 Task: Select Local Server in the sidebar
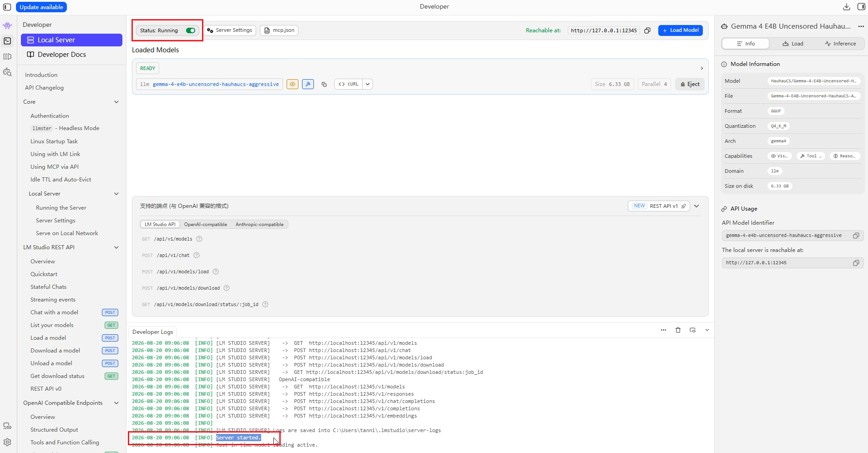tap(71, 40)
